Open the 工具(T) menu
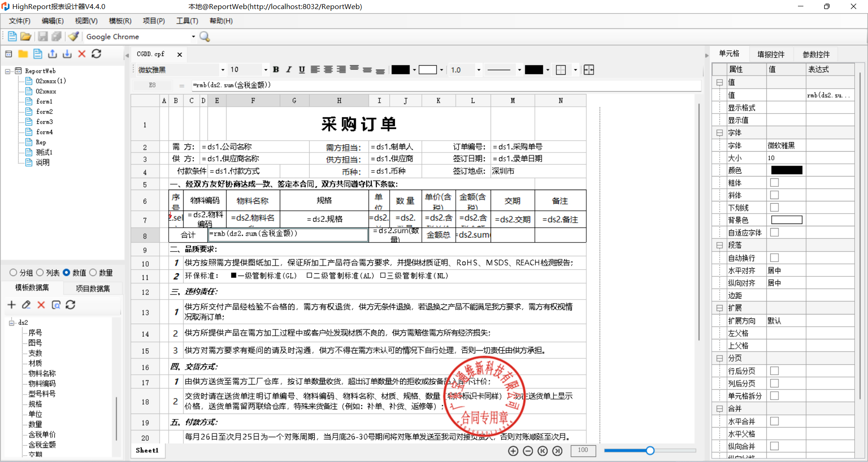Image resolution: width=868 pixels, height=462 pixels. 187,21
